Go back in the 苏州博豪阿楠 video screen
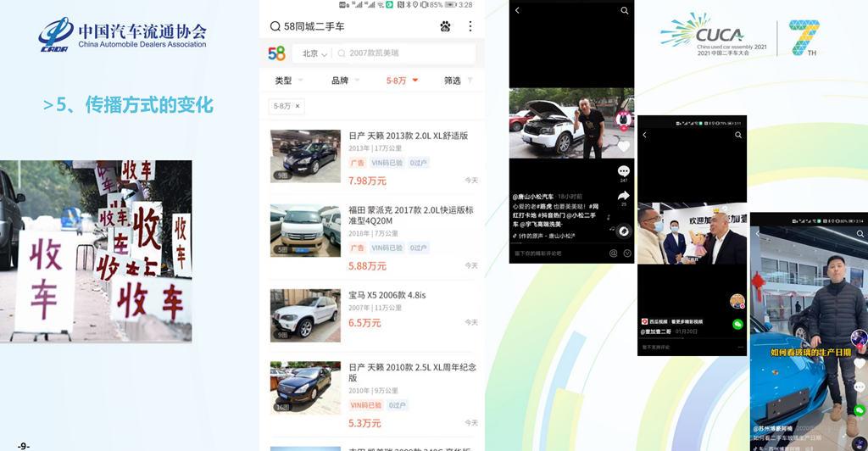The image size is (868, 451). click(757, 234)
